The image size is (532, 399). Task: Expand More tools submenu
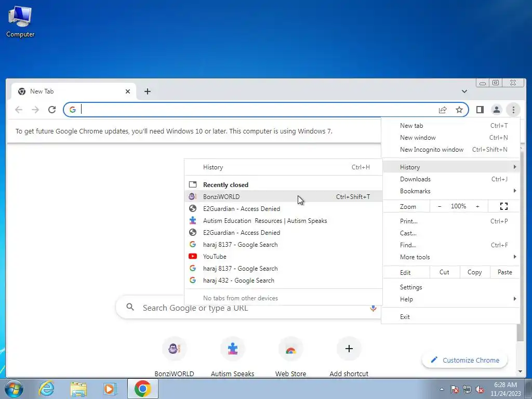click(x=450, y=257)
